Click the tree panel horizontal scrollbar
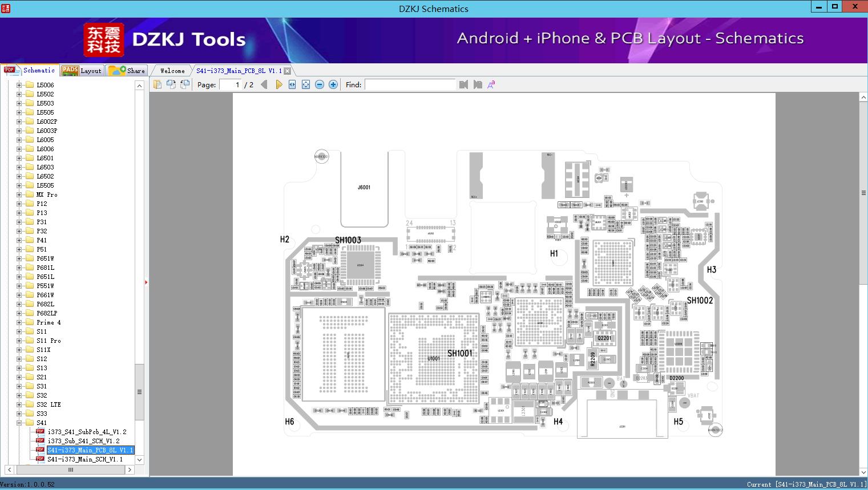868x490 pixels. tap(70, 470)
